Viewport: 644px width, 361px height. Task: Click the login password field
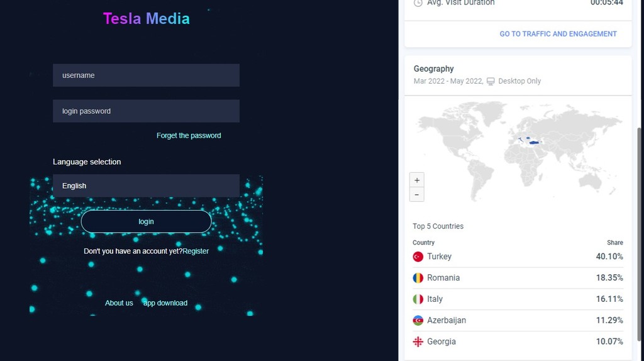(146, 111)
